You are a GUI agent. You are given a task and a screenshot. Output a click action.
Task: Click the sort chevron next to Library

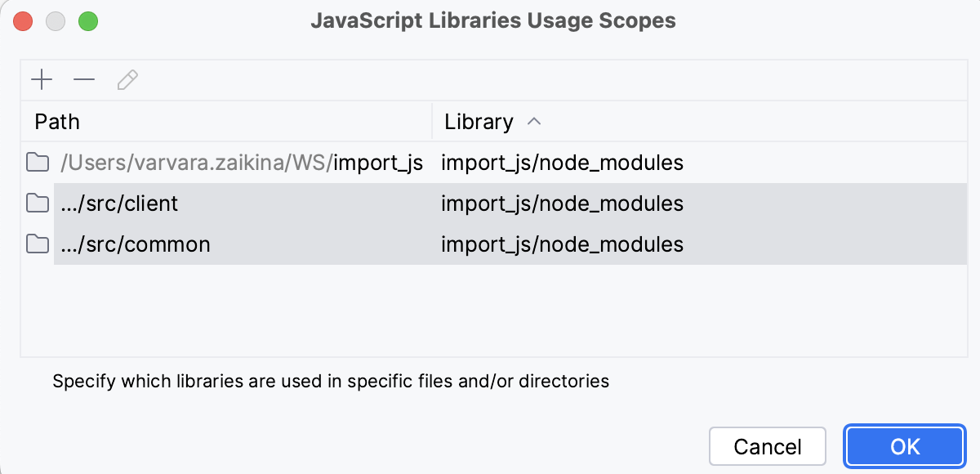tap(535, 121)
